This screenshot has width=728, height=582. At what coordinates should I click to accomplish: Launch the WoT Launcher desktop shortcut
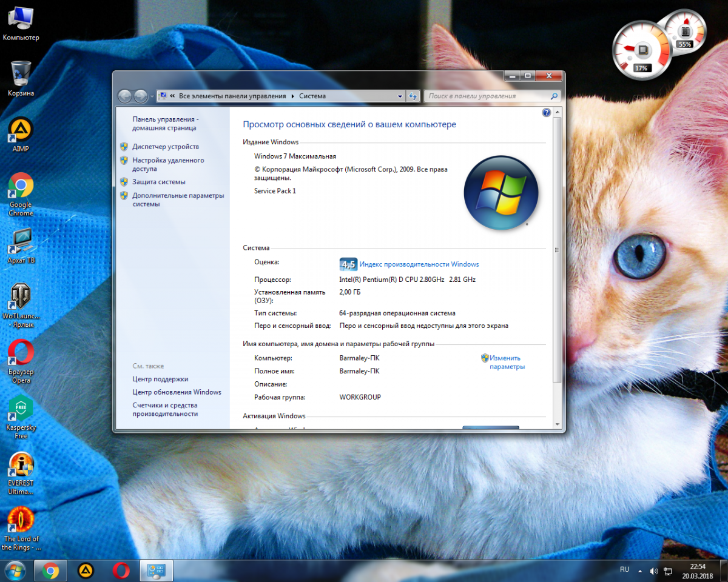(21, 297)
